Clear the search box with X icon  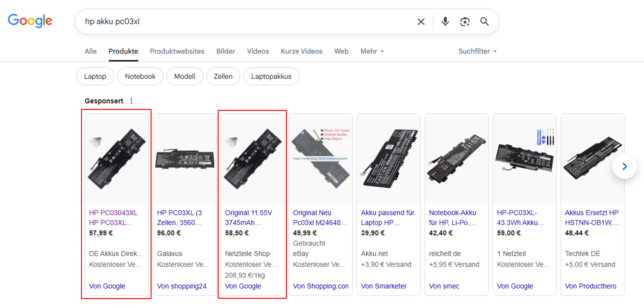[421, 22]
